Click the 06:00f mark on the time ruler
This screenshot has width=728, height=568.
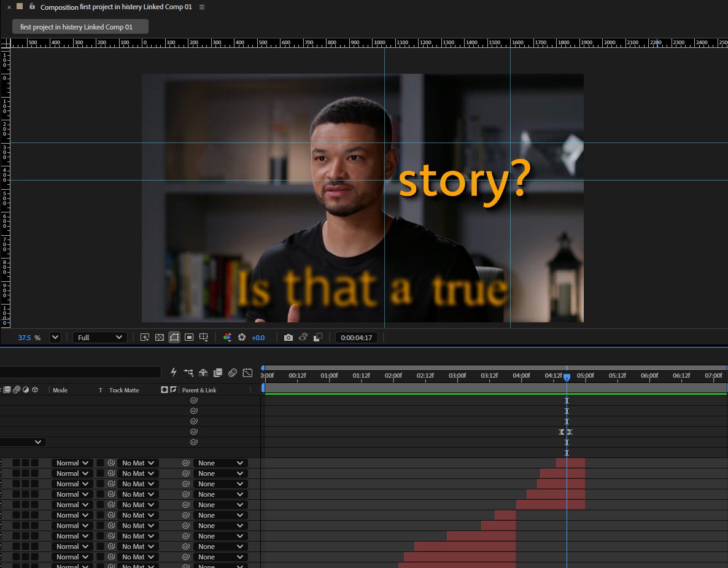click(649, 375)
